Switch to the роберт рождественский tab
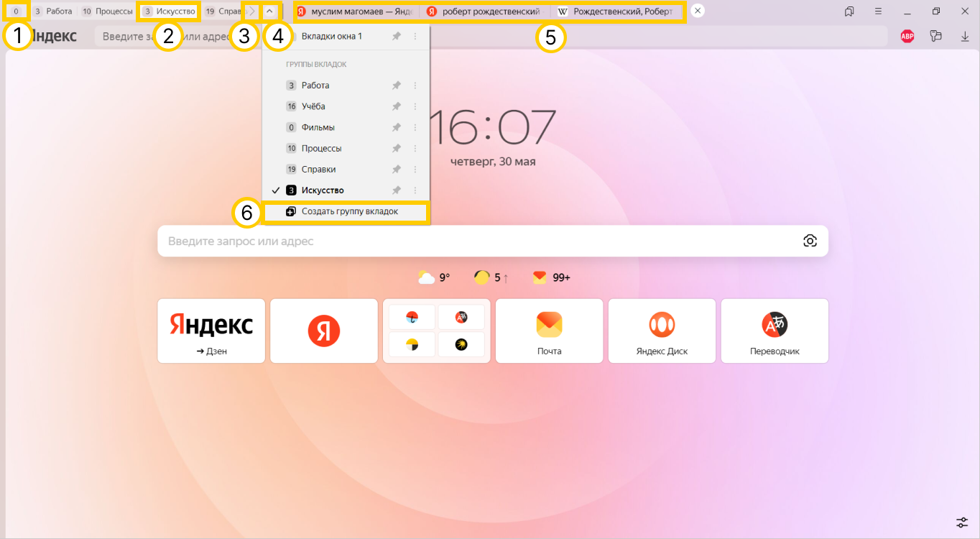 click(490, 11)
